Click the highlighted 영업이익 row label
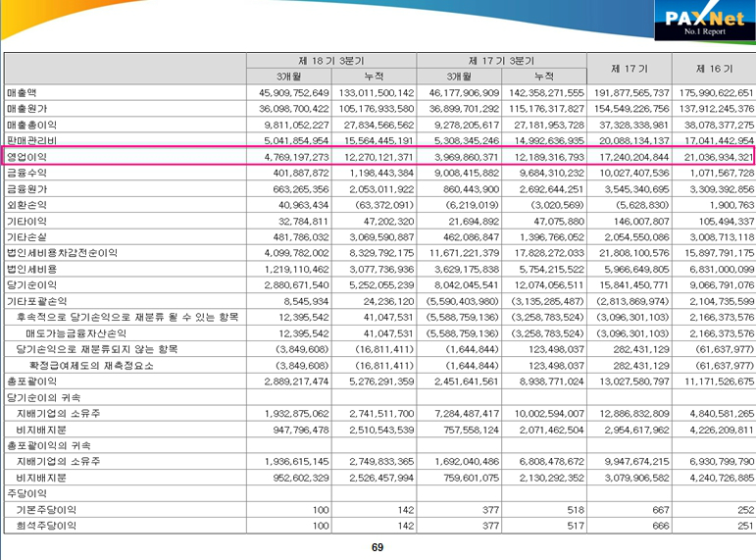The image size is (756, 560). (x=25, y=157)
